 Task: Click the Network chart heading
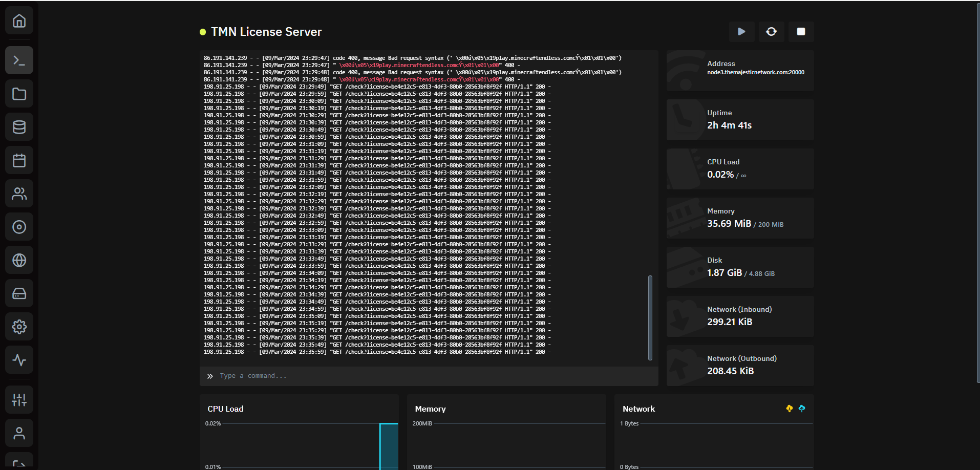coord(638,409)
